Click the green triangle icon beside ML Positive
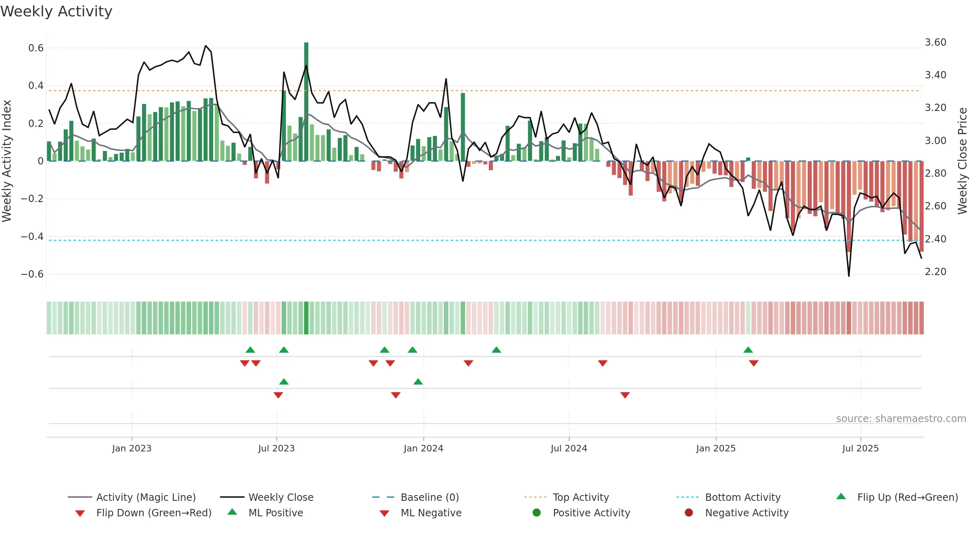 point(232,512)
